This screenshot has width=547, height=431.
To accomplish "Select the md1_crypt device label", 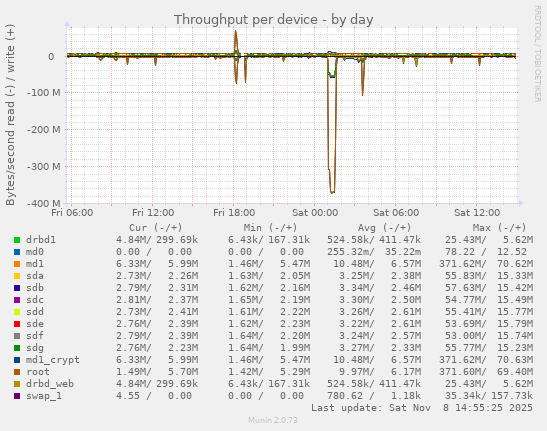I will [x=53, y=360].
